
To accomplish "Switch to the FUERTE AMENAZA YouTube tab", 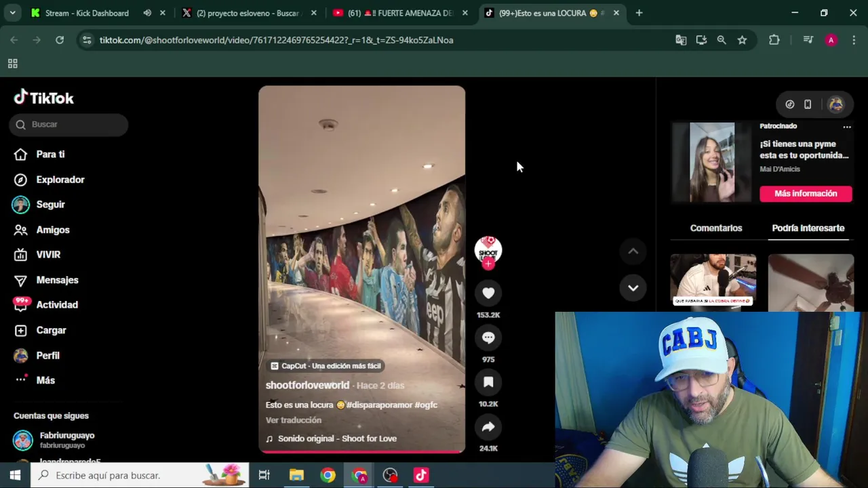I will [x=400, y=13].
